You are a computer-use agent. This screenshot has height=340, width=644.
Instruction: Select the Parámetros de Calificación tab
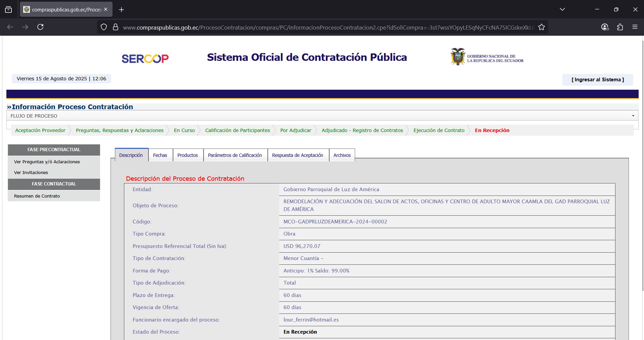tap(235, 155)
